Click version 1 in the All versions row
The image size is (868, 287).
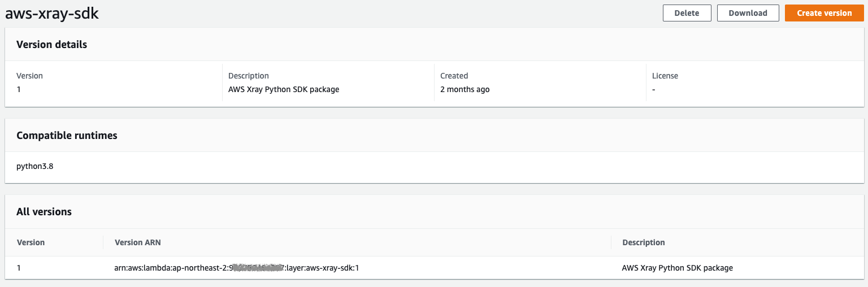tap(19, 268)
